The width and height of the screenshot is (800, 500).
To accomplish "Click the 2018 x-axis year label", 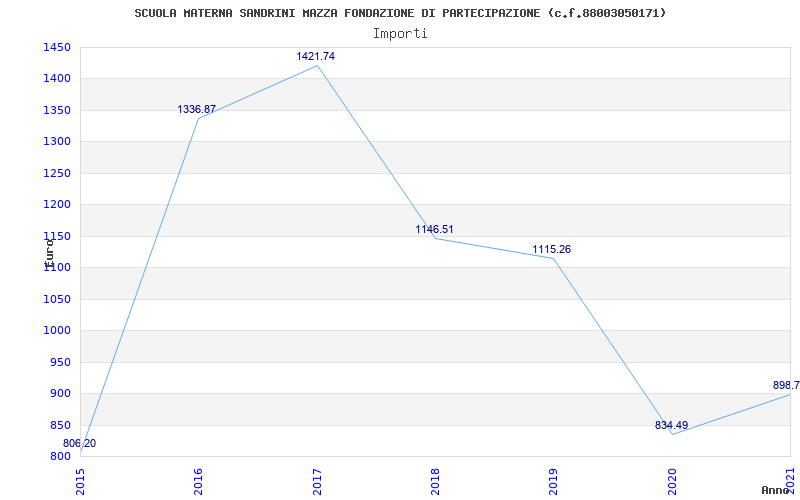I will pos(435,482).
